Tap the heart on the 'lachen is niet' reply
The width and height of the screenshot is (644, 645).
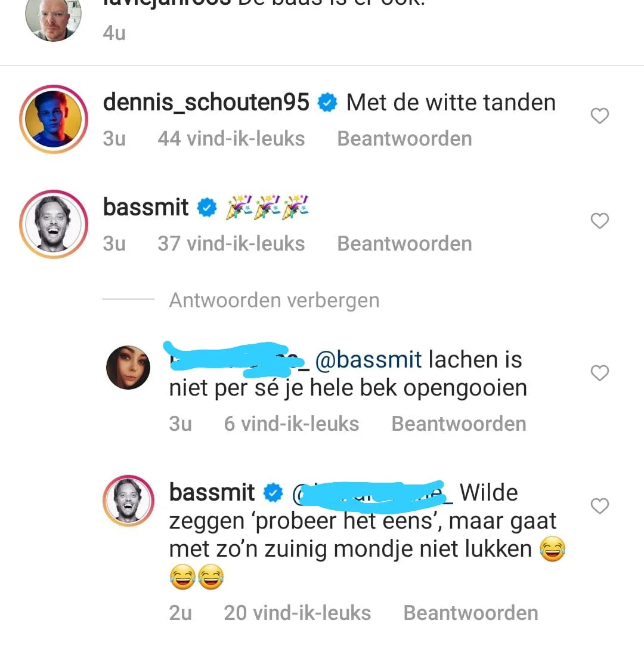pyautogui.click(x=600, y=373)
